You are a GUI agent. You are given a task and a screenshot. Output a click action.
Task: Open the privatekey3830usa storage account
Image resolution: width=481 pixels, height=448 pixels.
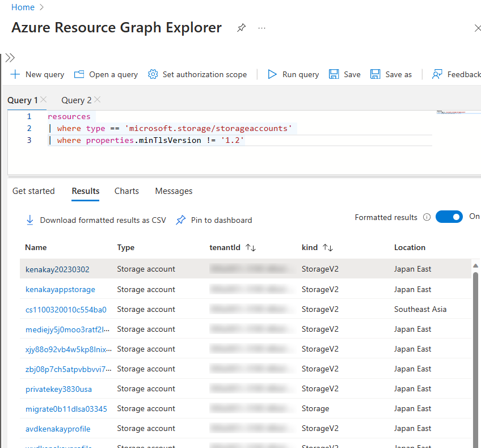pyautogui.click(x=58, y=389)
